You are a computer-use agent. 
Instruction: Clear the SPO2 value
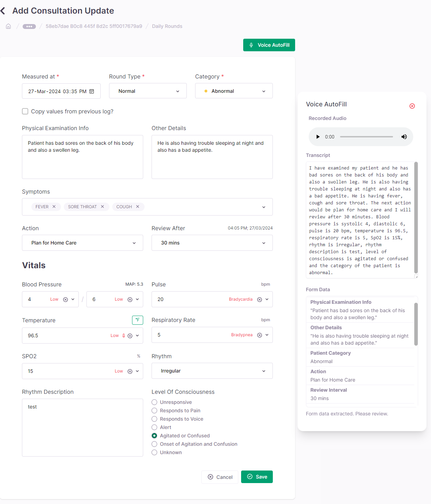click(x=130, y=371)
